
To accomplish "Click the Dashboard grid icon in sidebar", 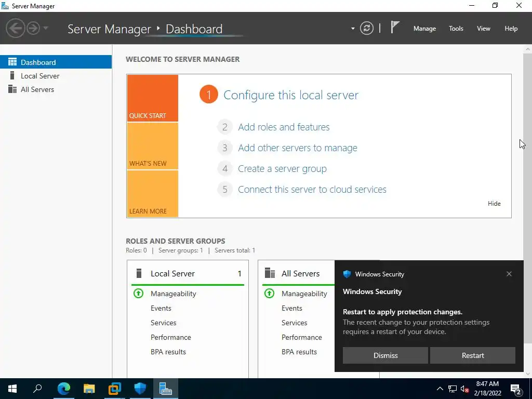I will pos(12,62).
